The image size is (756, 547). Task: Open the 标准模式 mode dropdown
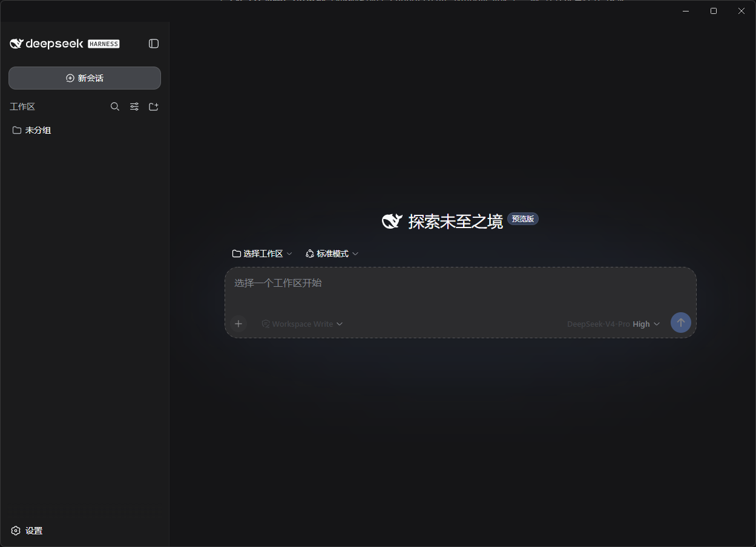[332, 254]
